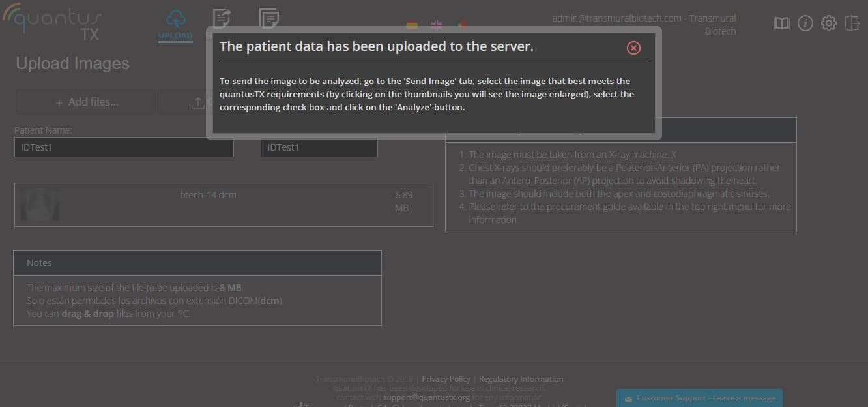Click the support@quantustx.org email link
868x407 pixels.
coord(426,397)
